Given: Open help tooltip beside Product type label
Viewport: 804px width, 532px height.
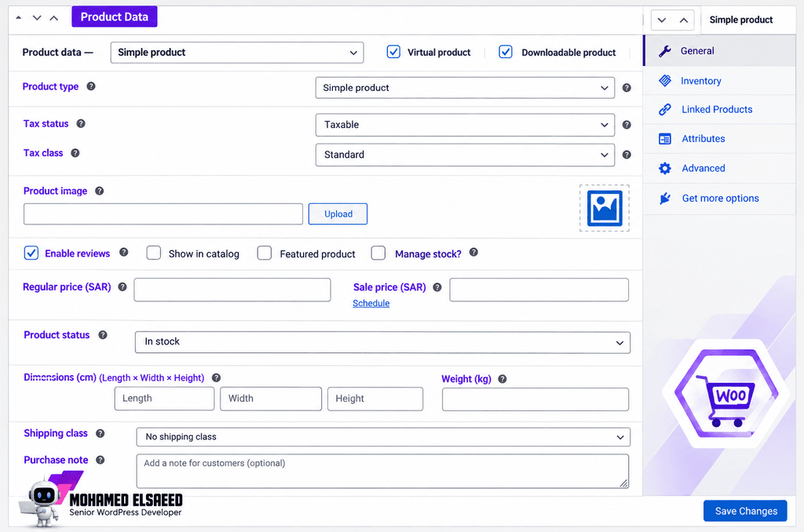Looking at the screenshot, I should [91, 86].
